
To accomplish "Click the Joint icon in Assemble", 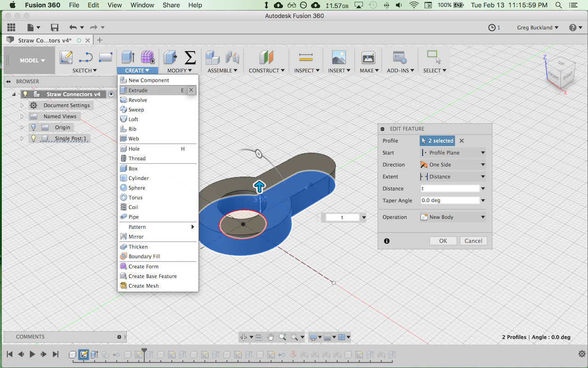I will click(232, 57).
